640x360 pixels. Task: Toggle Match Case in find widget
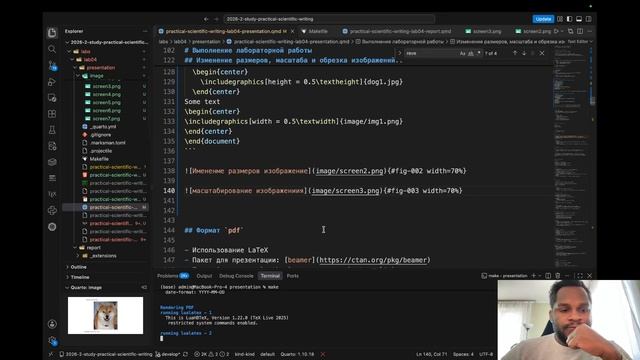pyautogui.click(x=462, y=53)
